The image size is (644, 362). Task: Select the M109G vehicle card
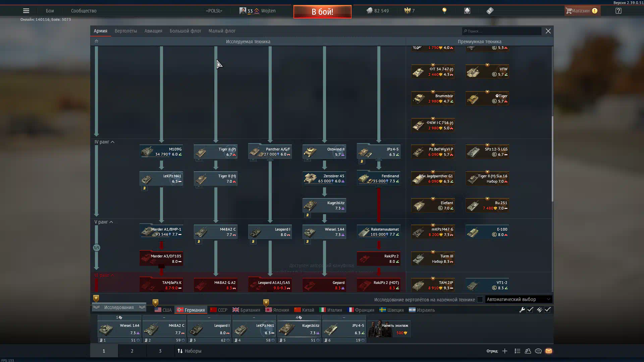coord(161,152)
